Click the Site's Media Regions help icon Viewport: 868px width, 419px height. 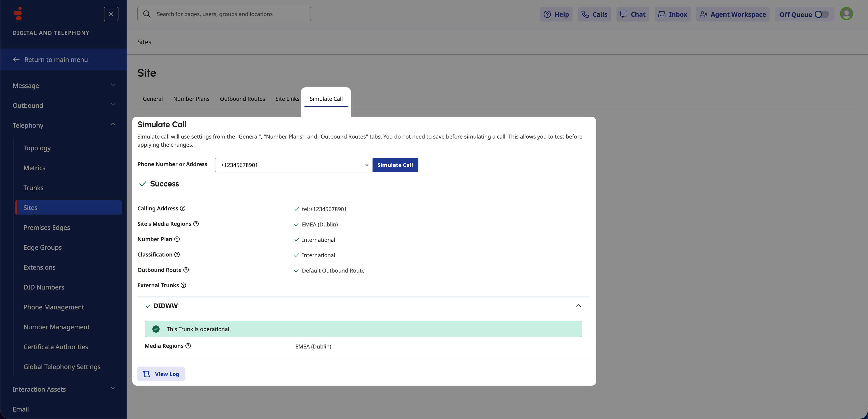pos(196,224)
